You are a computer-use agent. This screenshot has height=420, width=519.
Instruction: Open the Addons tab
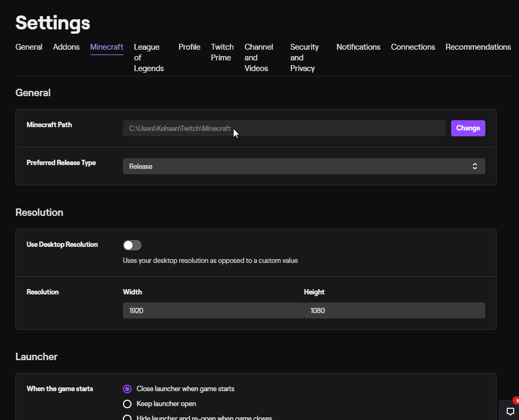pyautogui.click(x=66, y=47)
